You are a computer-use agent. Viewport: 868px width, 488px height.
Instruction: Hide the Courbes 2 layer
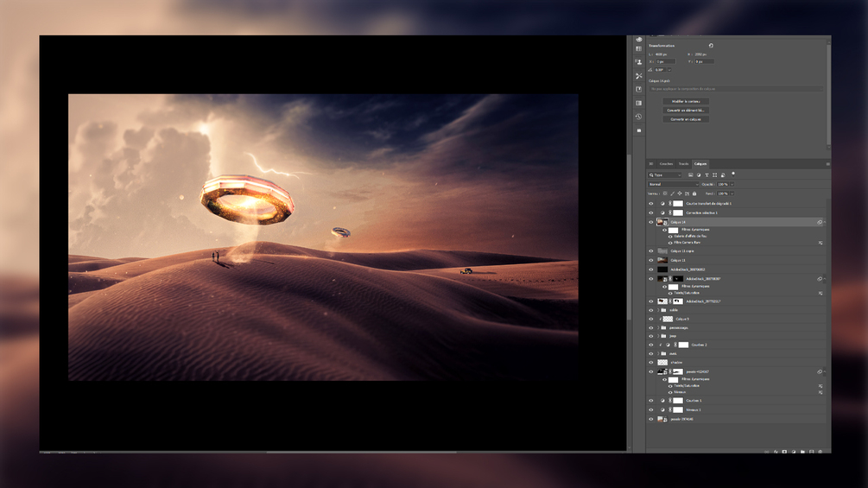pyautogui.click(x=651, y=345)
